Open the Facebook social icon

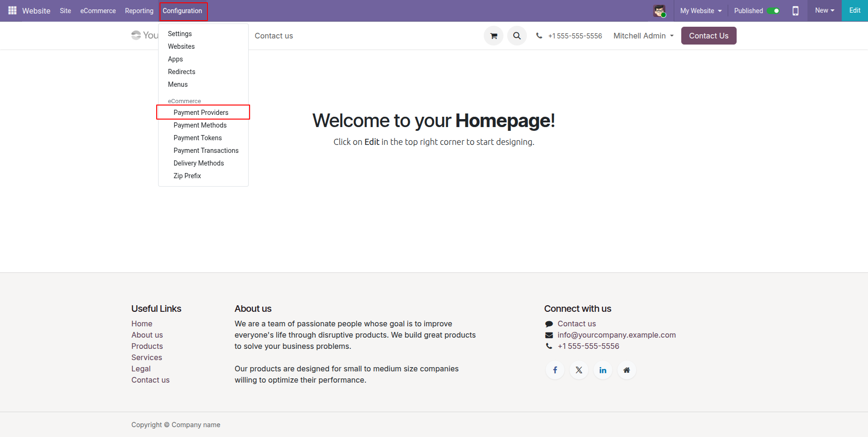(x=555, y=370)
